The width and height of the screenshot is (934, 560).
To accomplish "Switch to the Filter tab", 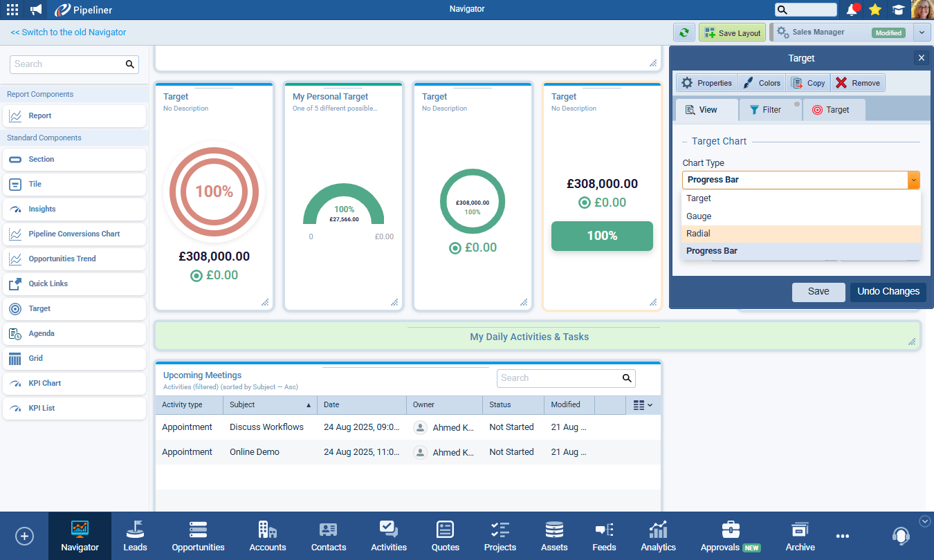I will (x=765, y=110).
